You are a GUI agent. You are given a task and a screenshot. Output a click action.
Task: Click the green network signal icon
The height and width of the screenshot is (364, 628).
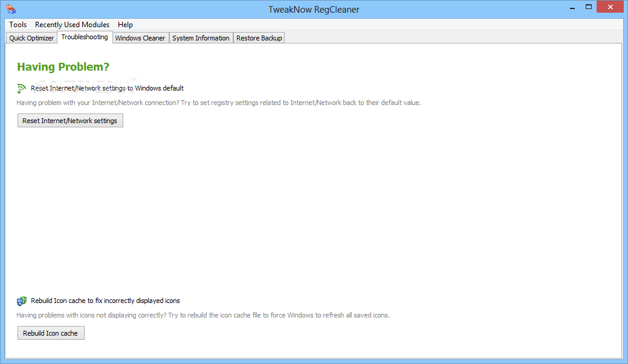tap(22, 88)
